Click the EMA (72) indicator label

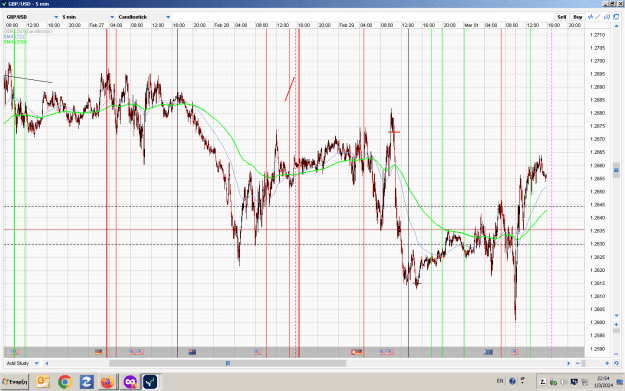[x=14, y=37]
